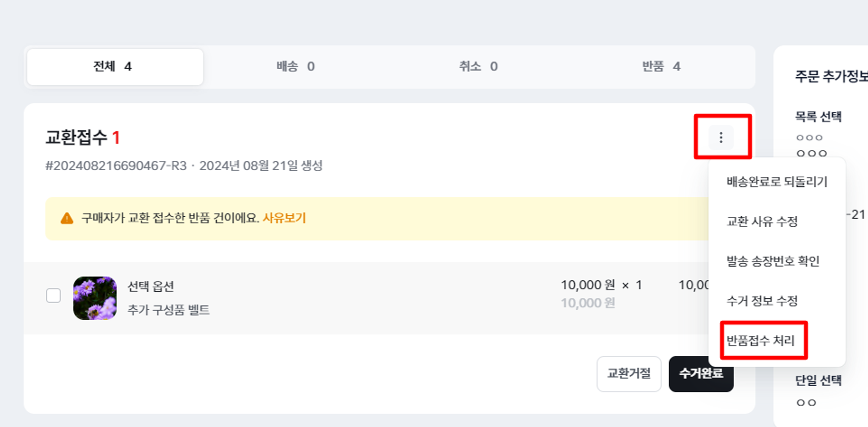Click the 단일 선택 value ○○

coord(806,403)
